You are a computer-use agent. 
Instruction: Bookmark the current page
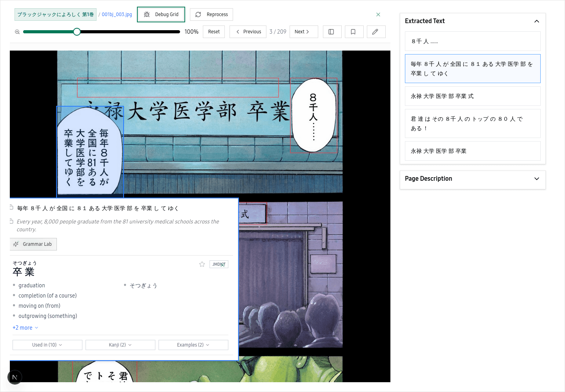(354, 31)
